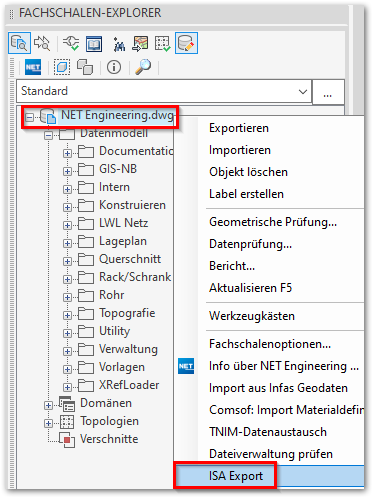Select the LWL Netz folder

(123, 223)
